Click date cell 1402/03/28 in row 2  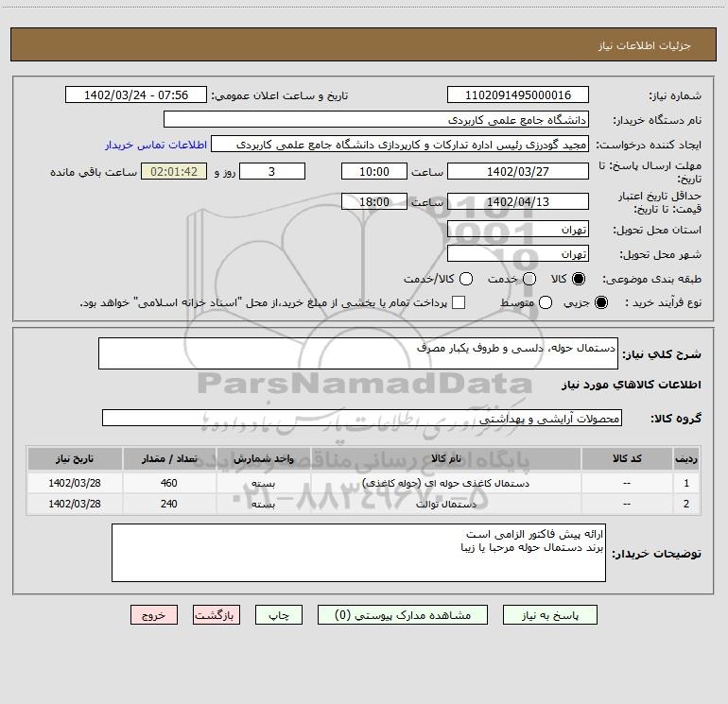[75, 504]
